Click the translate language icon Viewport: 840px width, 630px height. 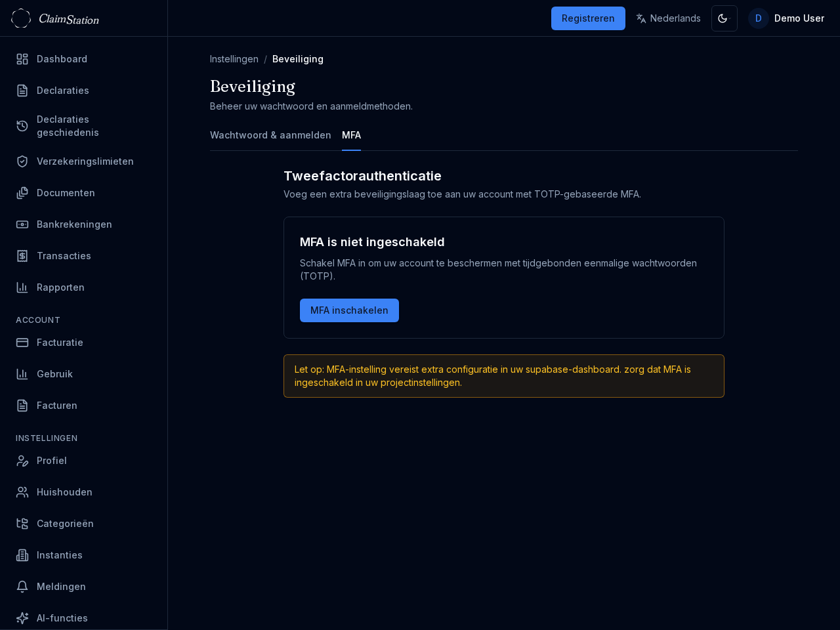click(x=641, y=18)
